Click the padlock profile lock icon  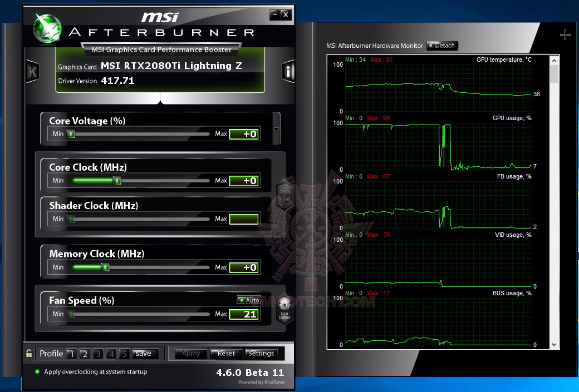(x=29, y=353)
